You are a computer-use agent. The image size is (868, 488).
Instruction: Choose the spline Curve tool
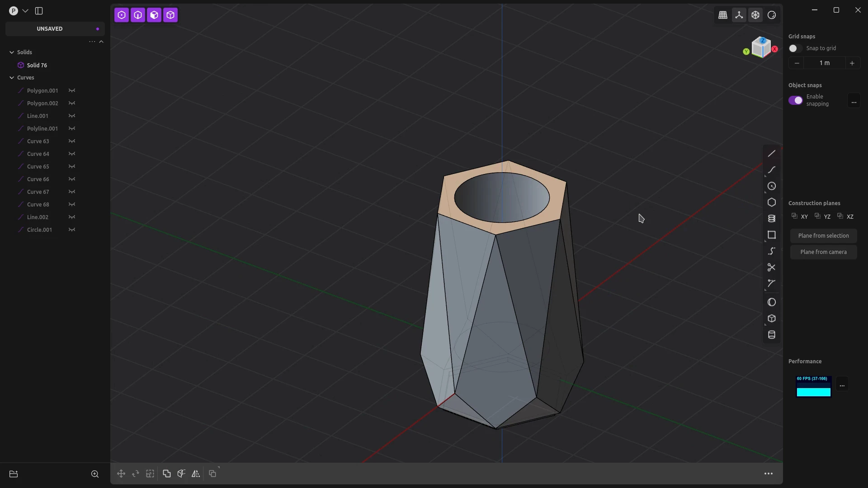pyautogui.click(x=772, y=170)
